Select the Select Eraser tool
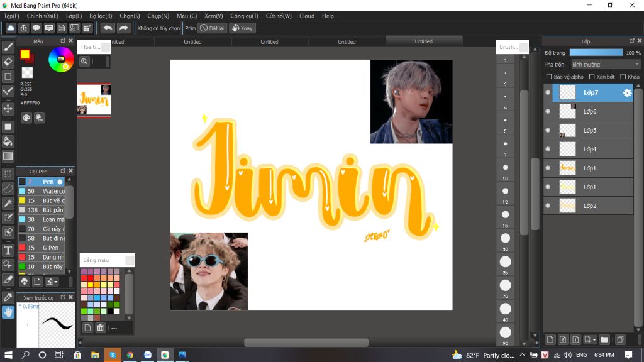This screenshot has height=362, width=644. [8, 232]
